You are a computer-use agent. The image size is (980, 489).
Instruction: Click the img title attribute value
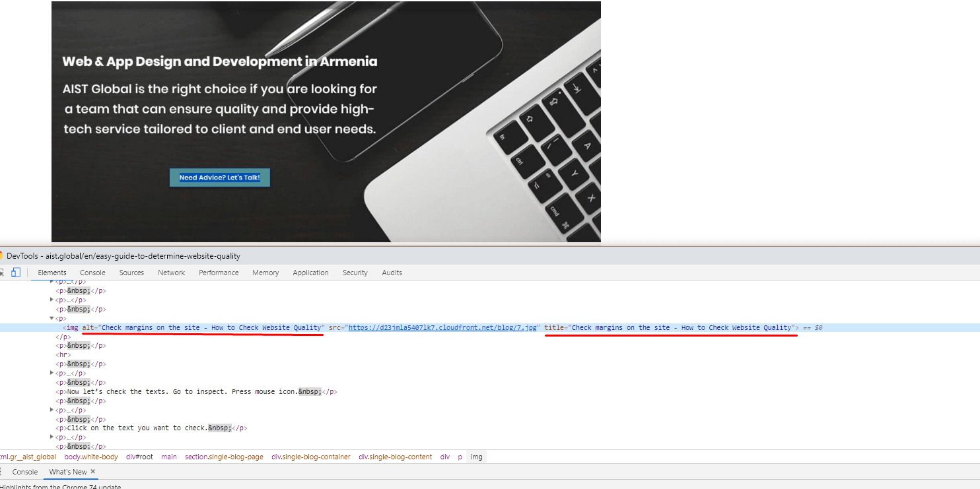click(x=682, y=327)
